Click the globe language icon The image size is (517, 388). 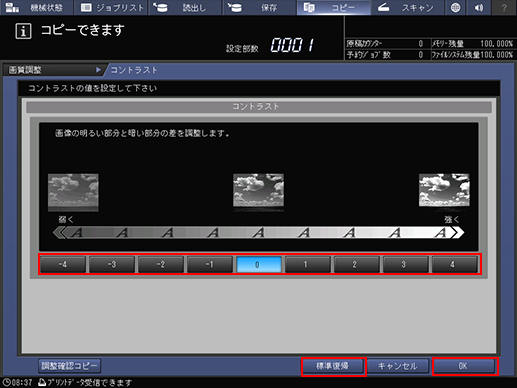[x=455, y=7]
